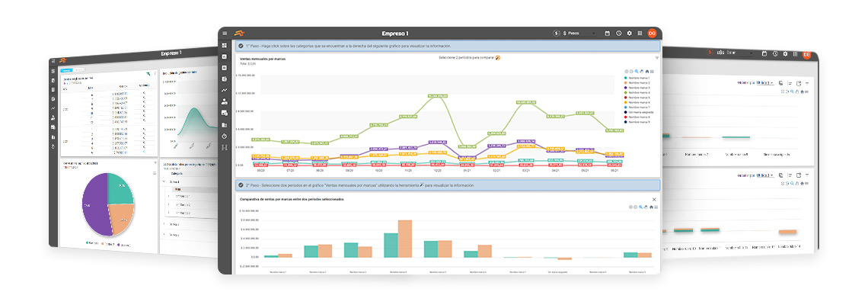Image resolution: width=868 pixels, height=305 pixels.
Task: Click the tallest orange bar in comparison chart
Action: tap(405, 239)
